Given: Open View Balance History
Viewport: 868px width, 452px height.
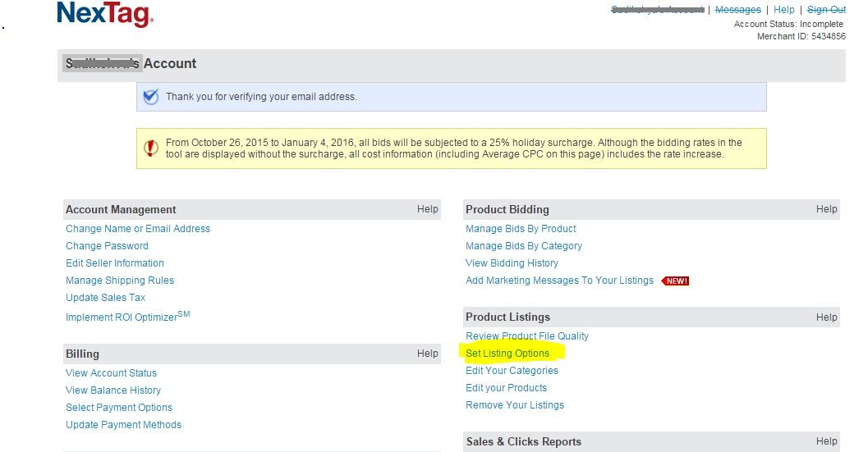Looking at the screenshot, I should [113, 390].
